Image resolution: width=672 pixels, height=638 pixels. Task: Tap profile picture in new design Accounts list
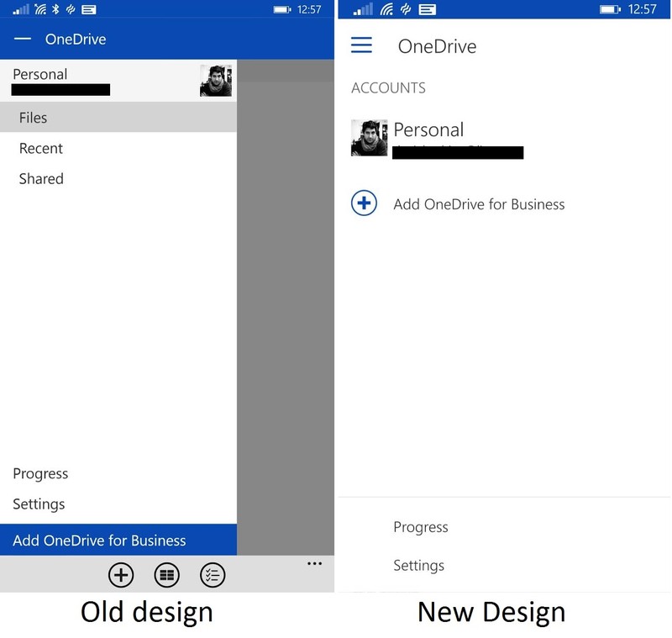pyautogui.click(x=369, y=138)
